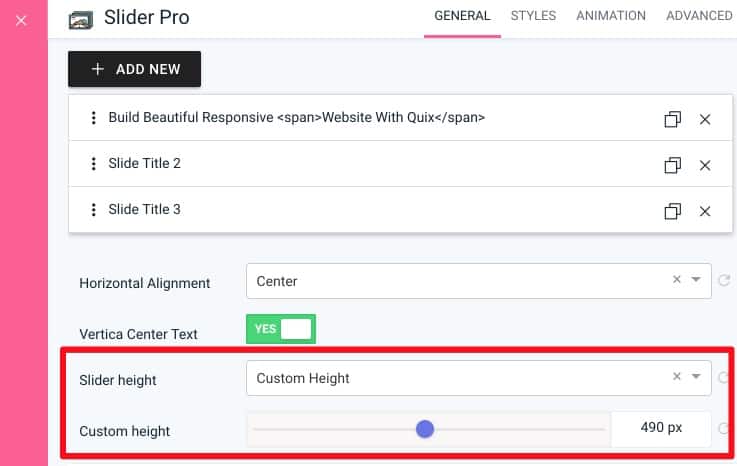Duplicate the Slide Title 3 item
Image resolution: width=737 pixels, height=466 pixels.
[673, 211]
